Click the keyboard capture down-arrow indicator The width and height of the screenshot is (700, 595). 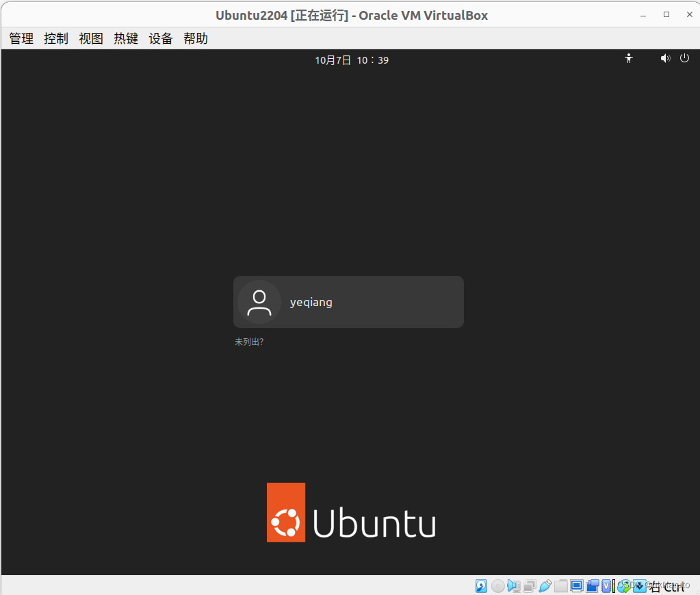pos(640,585)
